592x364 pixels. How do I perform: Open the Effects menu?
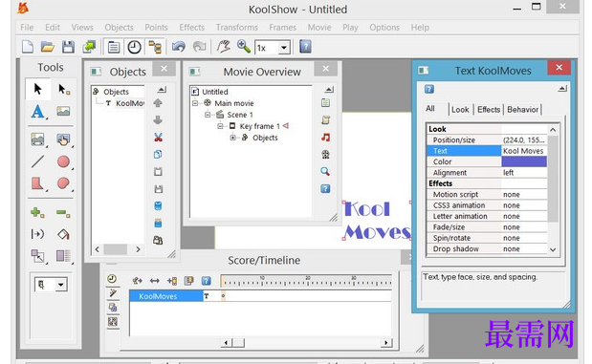tap(192, 28)
